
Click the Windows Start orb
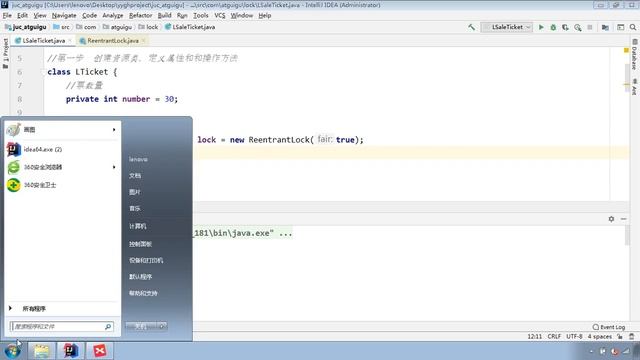point(13,351)
